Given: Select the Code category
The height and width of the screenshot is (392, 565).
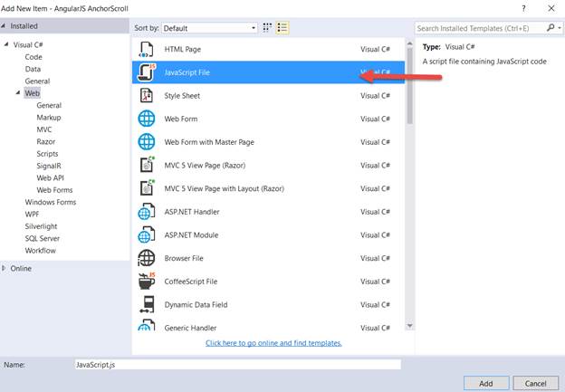Looking at the screenshot, I should pos(34,57).
